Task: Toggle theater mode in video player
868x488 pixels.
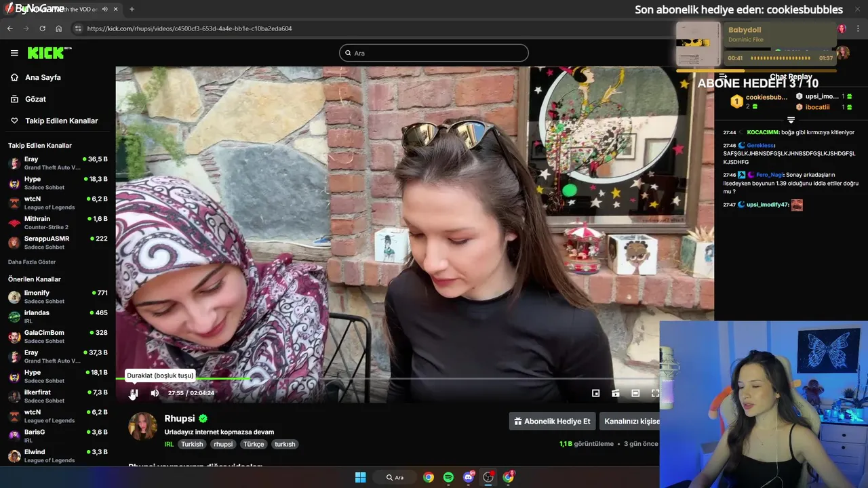Action: click(x=635, y=393)
